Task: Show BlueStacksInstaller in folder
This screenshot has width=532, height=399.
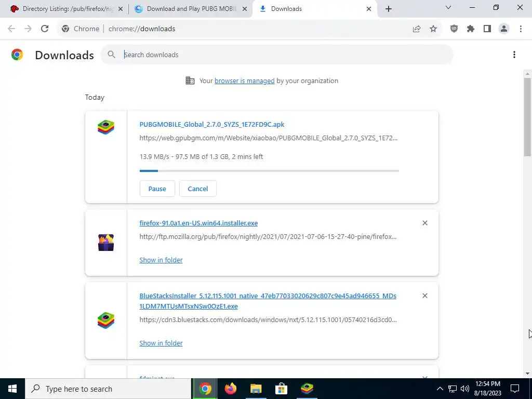Action: click(x=161, y=343)
